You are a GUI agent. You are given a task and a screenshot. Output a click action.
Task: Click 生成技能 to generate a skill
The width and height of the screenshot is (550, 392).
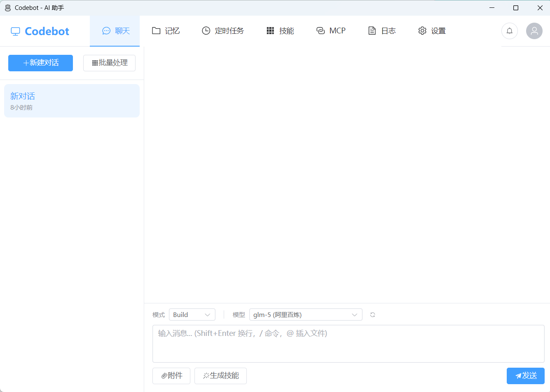[220, 376]
